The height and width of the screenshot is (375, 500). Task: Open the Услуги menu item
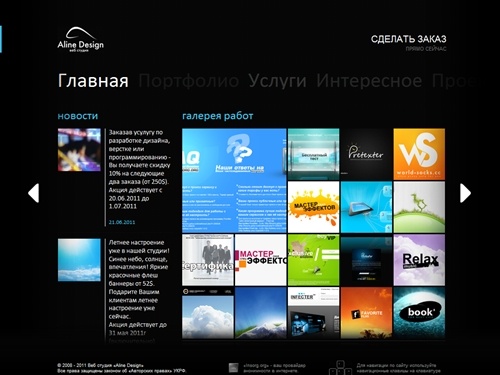(x=277, y=81)
